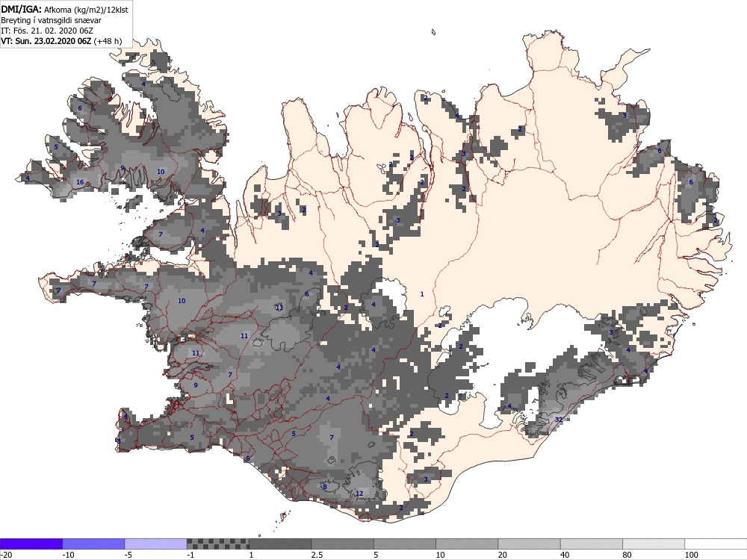
Task: Select the 80 to 100 near-white legend swatch
Action: [x=654, y=544]
